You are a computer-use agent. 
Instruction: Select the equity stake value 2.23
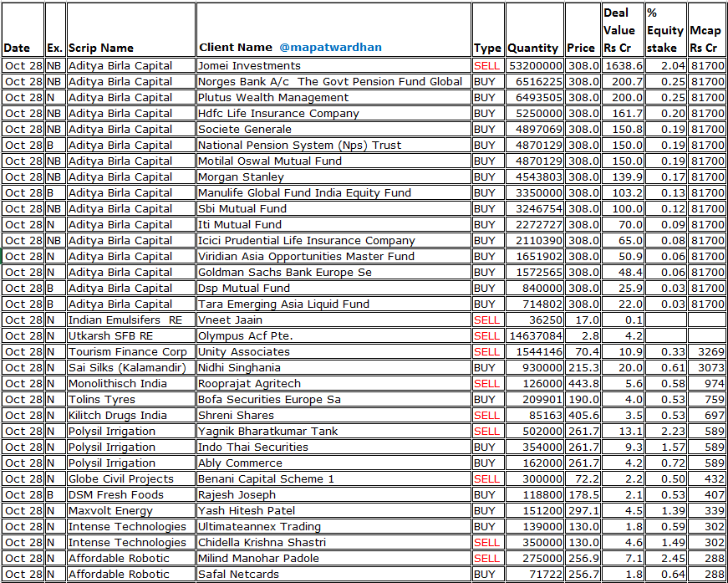click(666, 431)
